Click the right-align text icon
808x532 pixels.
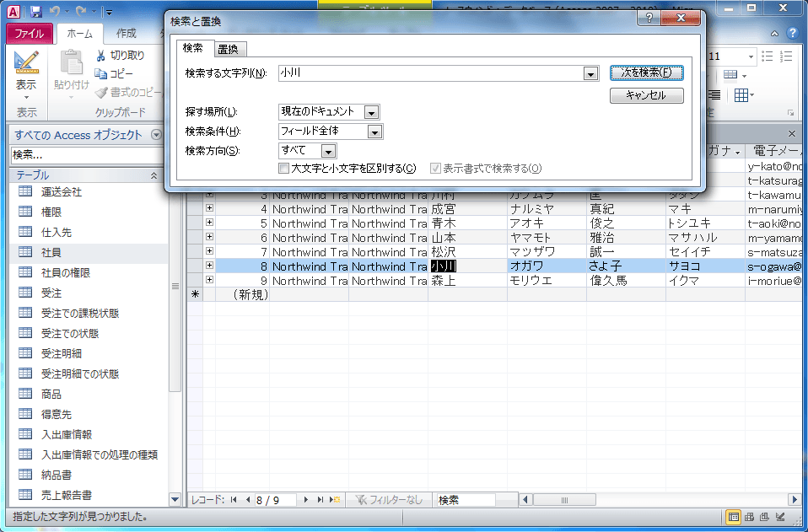(714, 95)
